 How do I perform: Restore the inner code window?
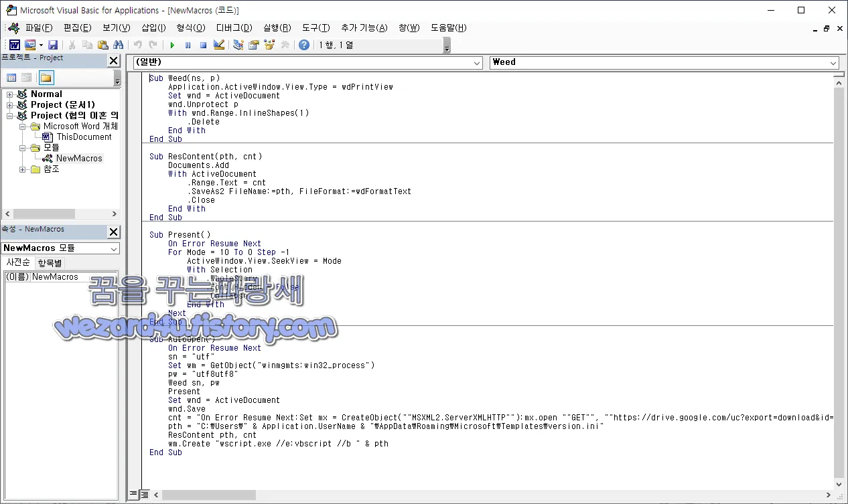coord(827,28)
